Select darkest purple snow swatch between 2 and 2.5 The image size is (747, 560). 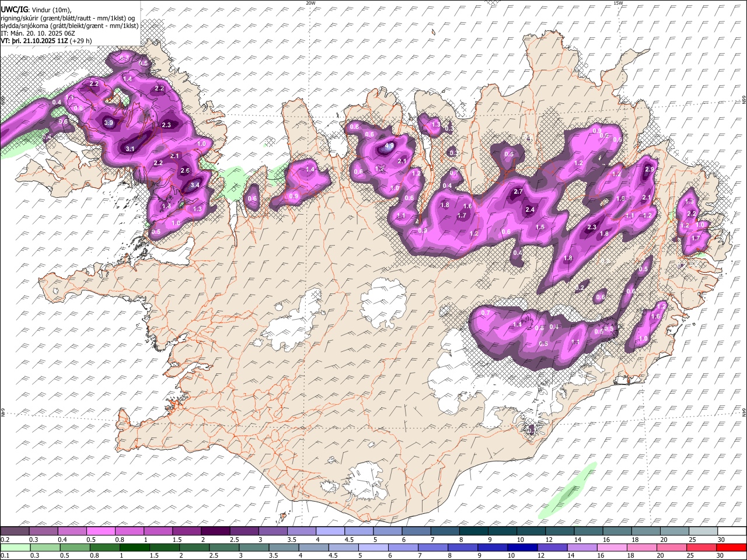click(215, 531)
